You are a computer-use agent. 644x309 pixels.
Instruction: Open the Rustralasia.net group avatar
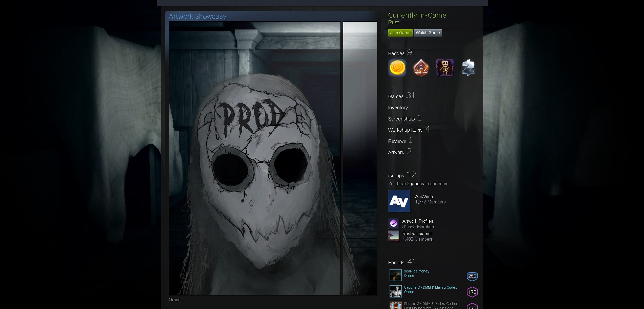[394, 236]
